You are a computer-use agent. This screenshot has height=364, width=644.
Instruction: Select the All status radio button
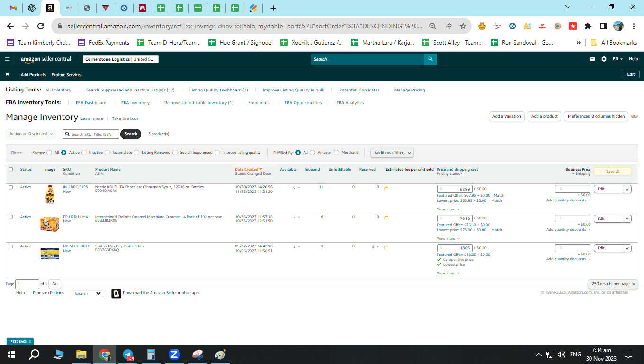click(49, 153)
